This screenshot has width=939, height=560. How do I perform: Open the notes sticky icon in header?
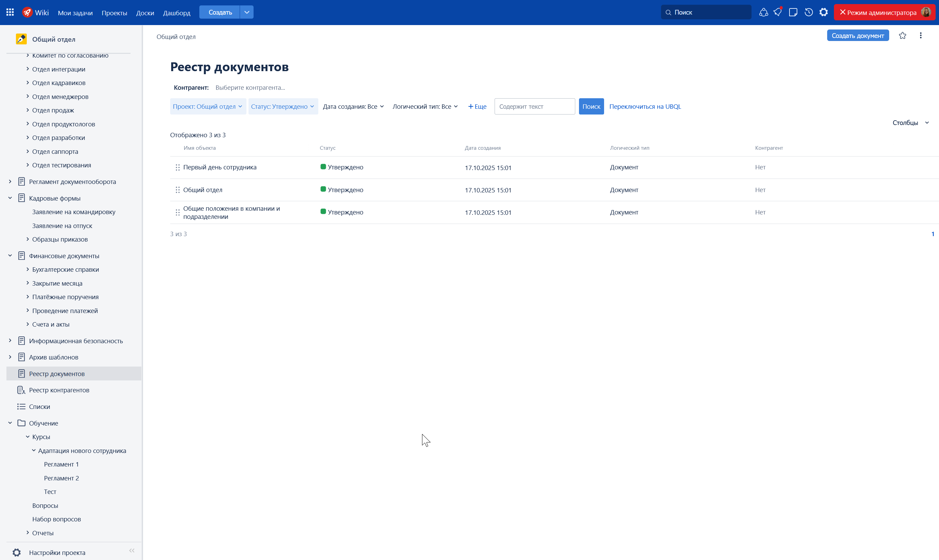point(793,13)
